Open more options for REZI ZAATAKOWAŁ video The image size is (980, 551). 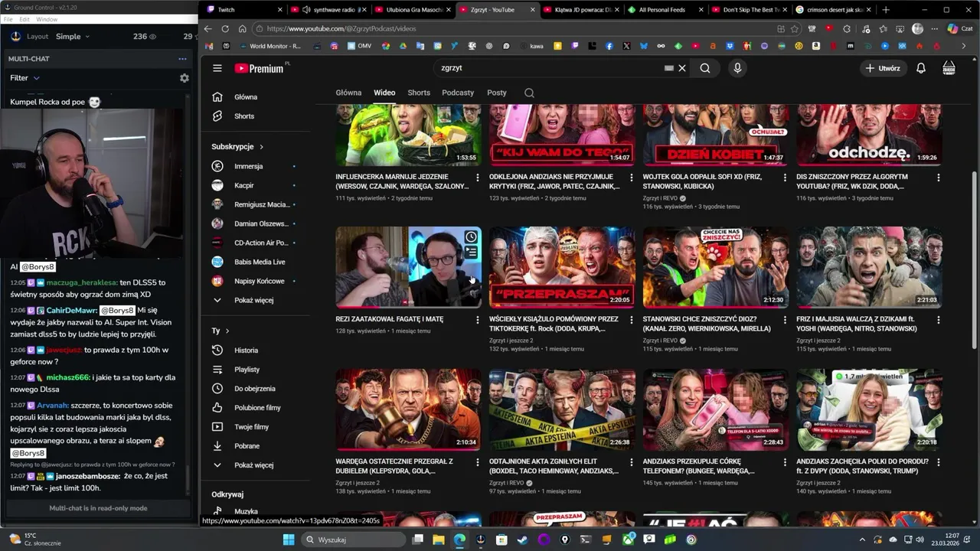[478, 319]
